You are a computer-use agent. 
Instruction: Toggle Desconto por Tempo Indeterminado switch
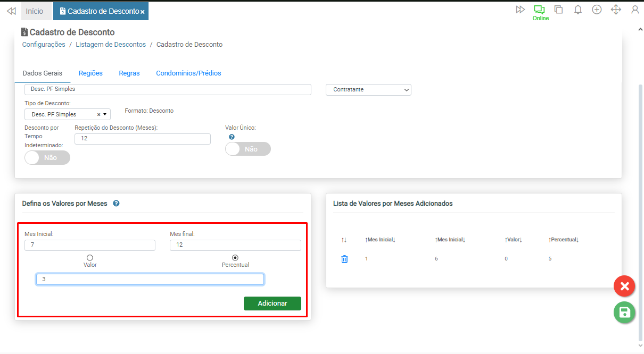click(x=47, y=157)
